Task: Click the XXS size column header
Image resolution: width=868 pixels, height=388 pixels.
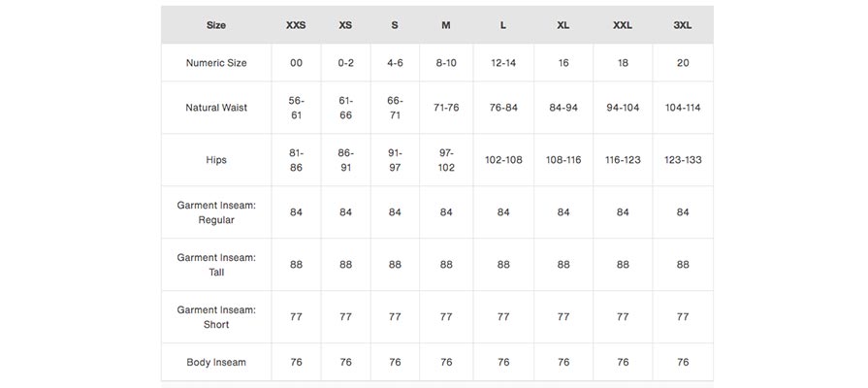Action: pyautogui.click(x=296, y=25)
